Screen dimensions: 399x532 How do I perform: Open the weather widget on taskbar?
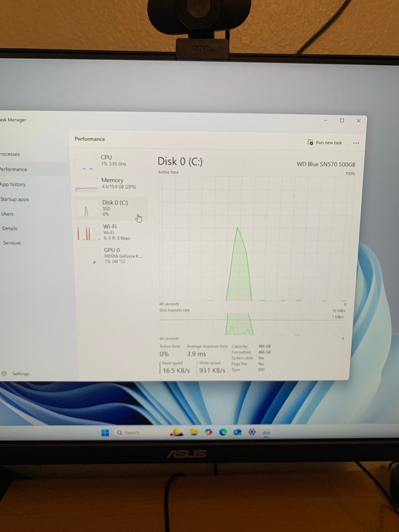pos(177,432)
